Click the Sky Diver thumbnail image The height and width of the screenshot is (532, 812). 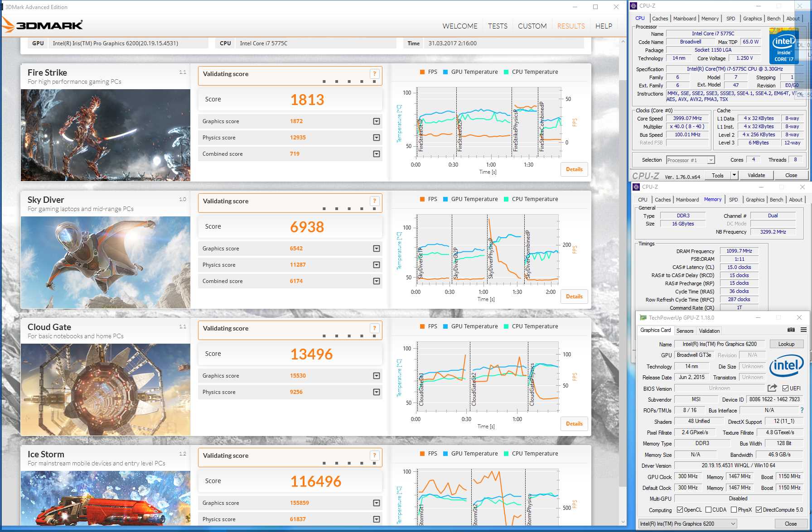106,262
